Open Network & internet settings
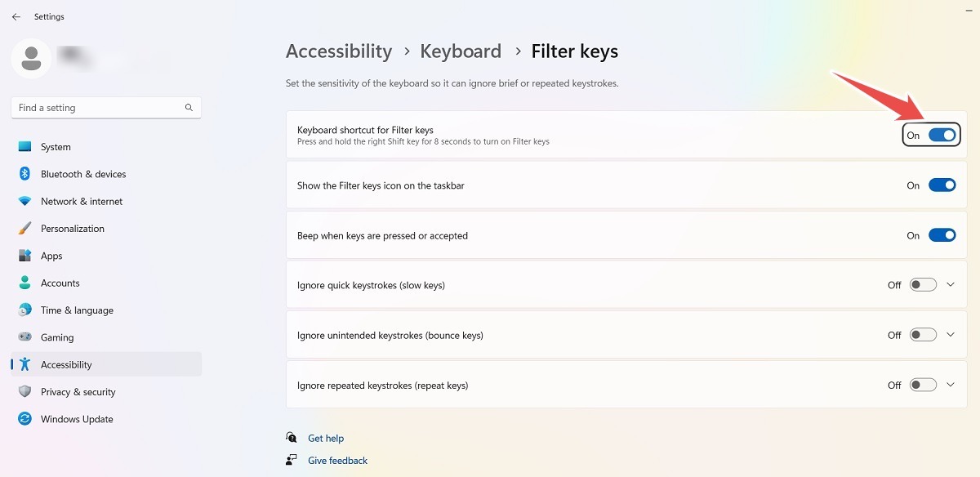Viewport: 980px width, 477px height. 81,201
